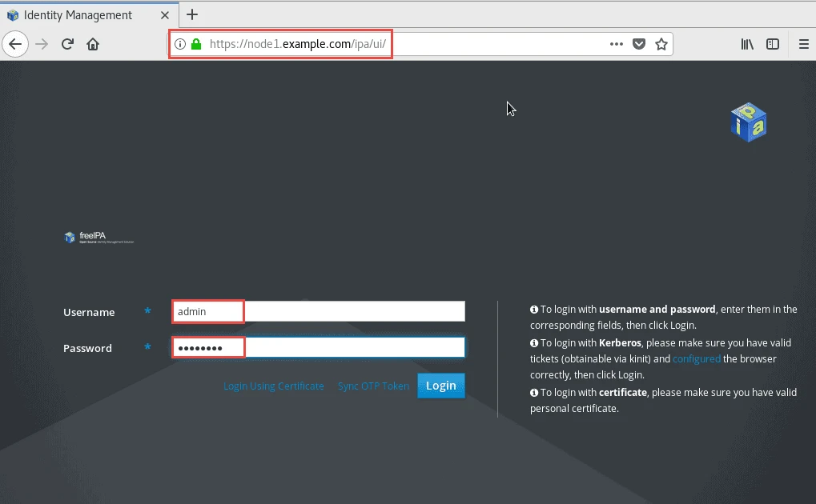The image size is (816, 504).
Task: Bookmark this page using the star icon
Action: pyautogui.click(x=661, y=44)
